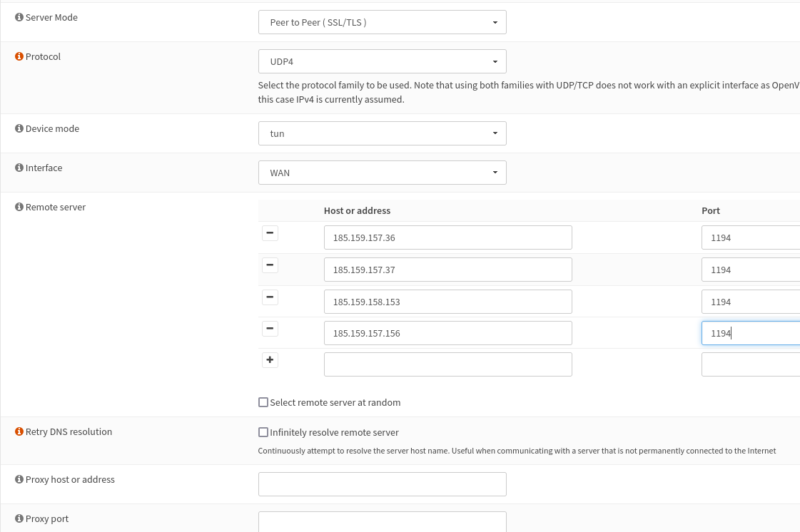Click the port field for 185.159.158.153

(751, 302)
